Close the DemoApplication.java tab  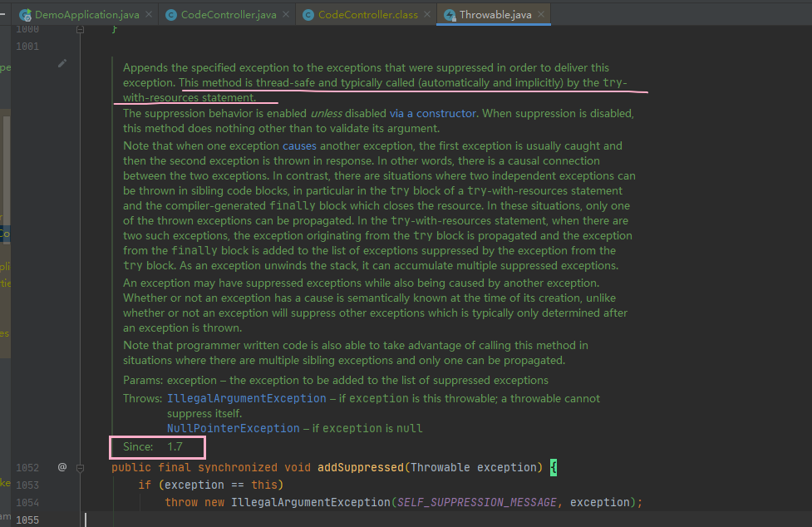pyautogui.click(x=149, y=14)
